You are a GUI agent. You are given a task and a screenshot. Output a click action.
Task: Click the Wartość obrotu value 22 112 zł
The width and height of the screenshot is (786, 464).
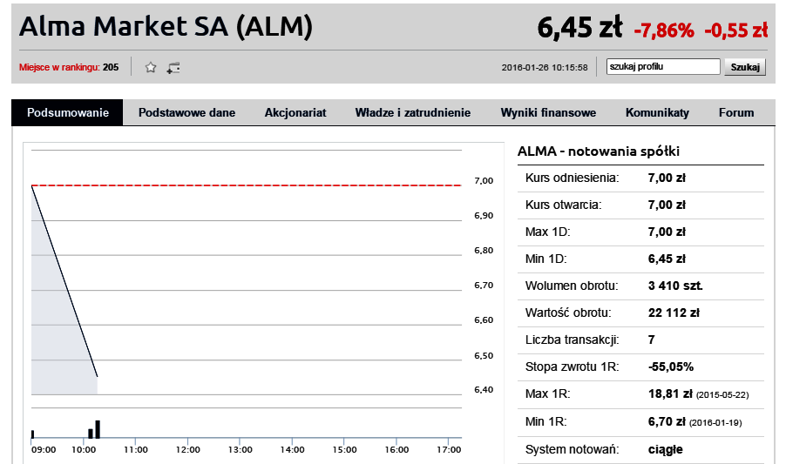pos(673,313)
